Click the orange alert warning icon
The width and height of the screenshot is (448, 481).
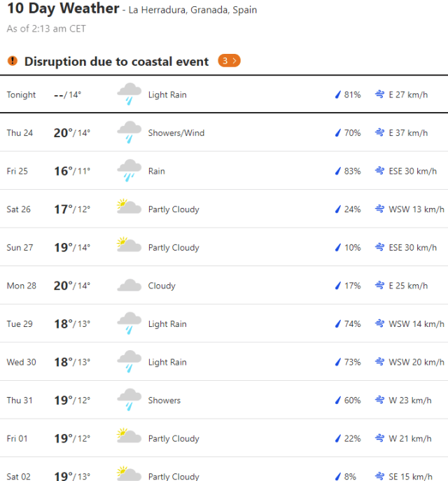click(x=12, y=61)
